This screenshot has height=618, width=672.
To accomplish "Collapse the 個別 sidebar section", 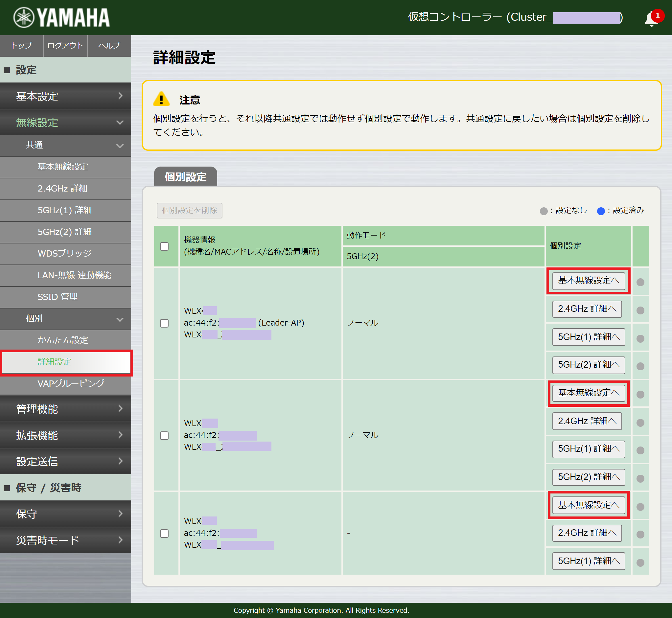I will coord(66,318).
